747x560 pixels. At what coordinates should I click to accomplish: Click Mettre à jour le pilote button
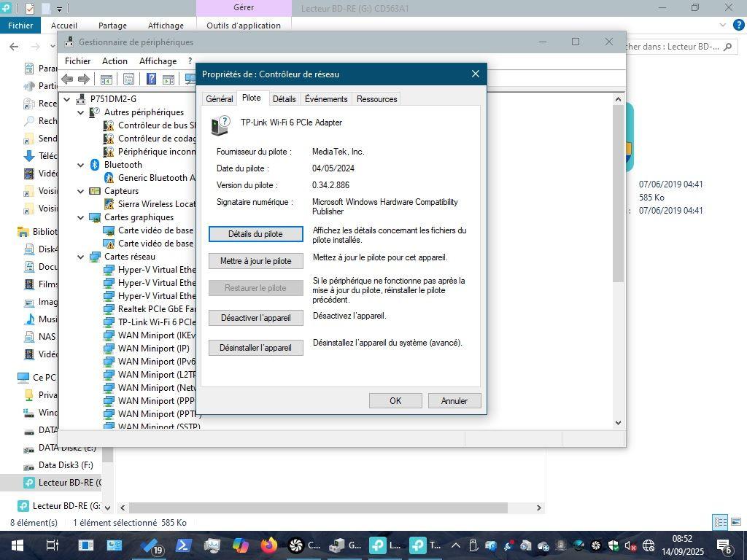pyautogui.click(x=255, y=261)
